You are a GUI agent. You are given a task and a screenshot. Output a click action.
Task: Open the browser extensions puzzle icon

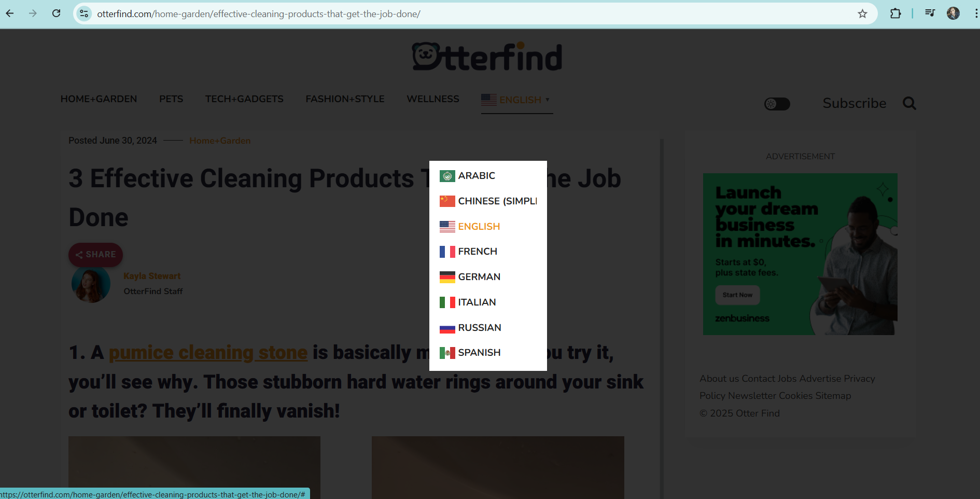pos(895,13)
